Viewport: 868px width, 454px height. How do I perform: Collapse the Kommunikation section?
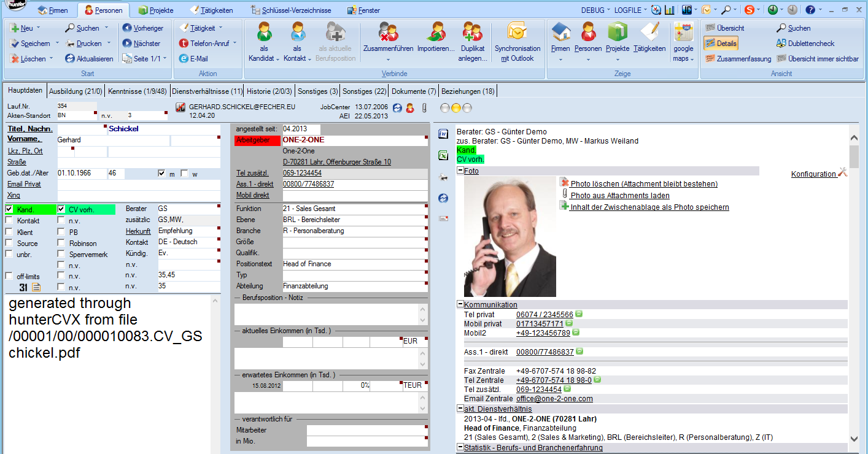460,304
